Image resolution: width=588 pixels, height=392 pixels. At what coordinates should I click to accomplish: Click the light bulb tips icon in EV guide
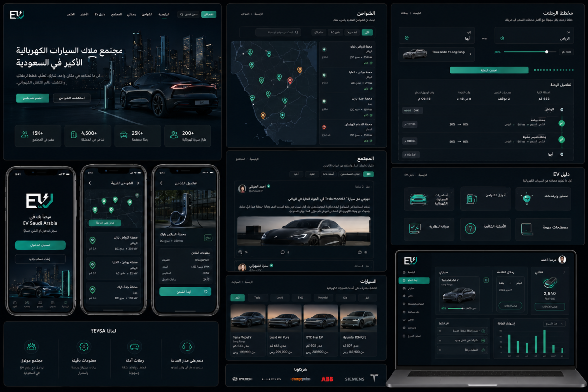tap(527, 199)
